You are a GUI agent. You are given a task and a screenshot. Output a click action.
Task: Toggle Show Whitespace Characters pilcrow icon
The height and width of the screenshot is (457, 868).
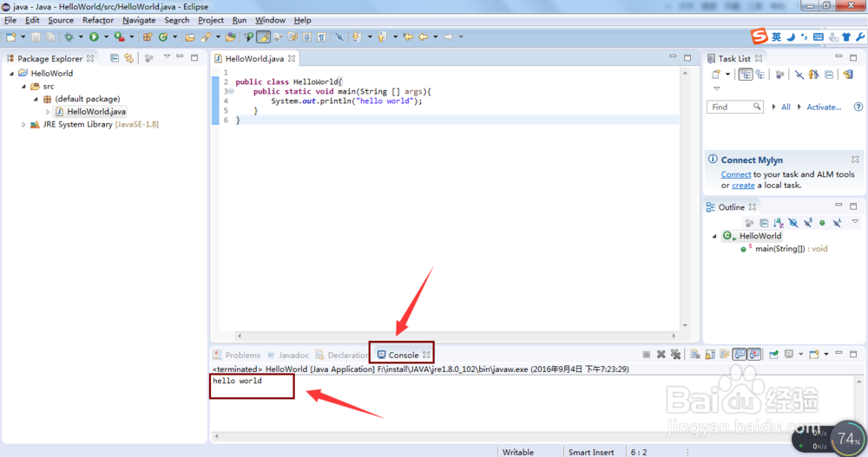[x=322, y=37]
